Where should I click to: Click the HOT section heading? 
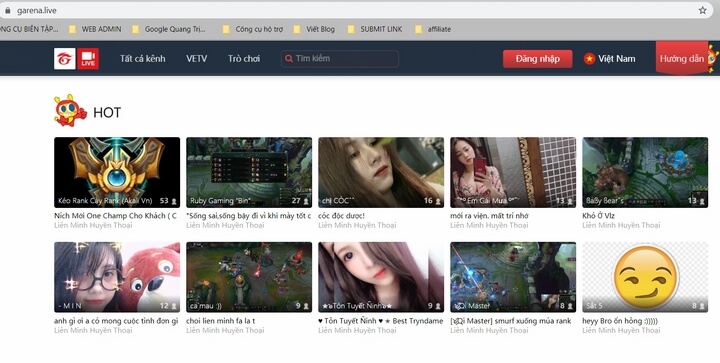pos(107,112)
